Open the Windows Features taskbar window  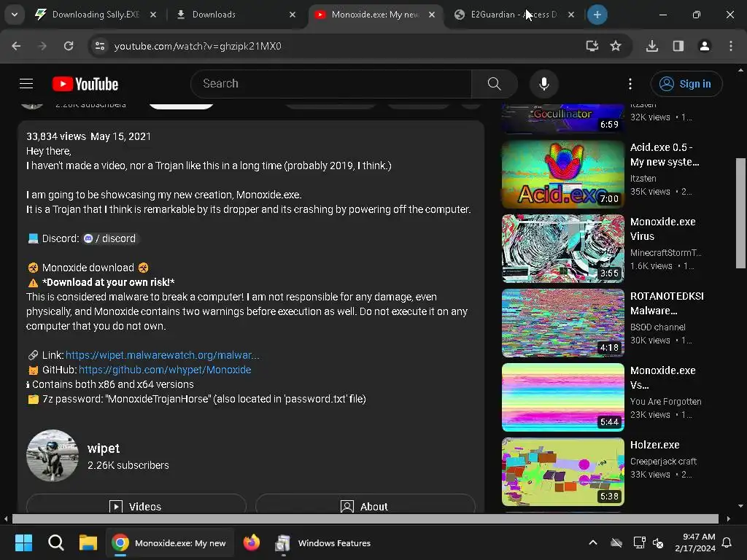tap(324, 542)
